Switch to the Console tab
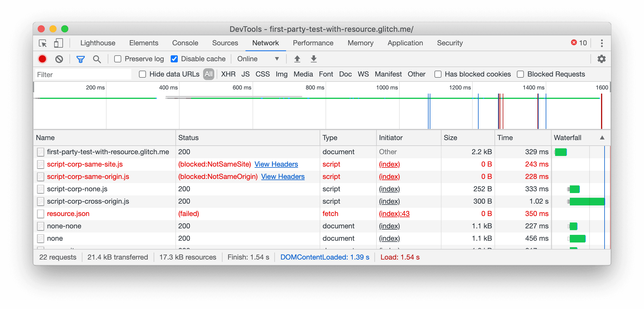The height and width of the screenshot is (309, 644). tap(185, 43)
